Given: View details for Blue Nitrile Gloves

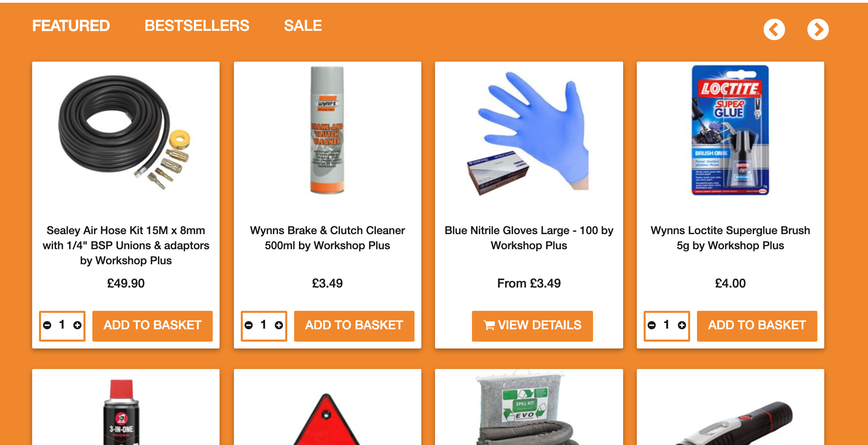Looking at the screenshot, I should [x=532, y=326].
